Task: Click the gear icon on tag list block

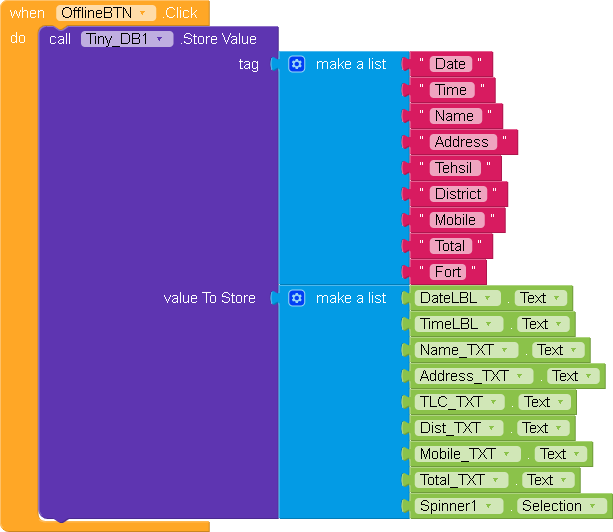Action: point(296,64)
